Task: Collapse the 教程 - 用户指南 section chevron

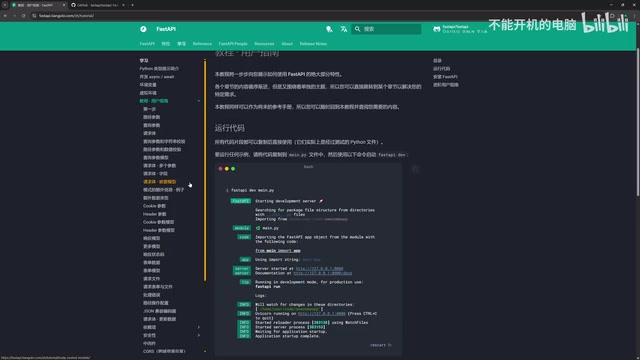Action: (x=199, y=101)
